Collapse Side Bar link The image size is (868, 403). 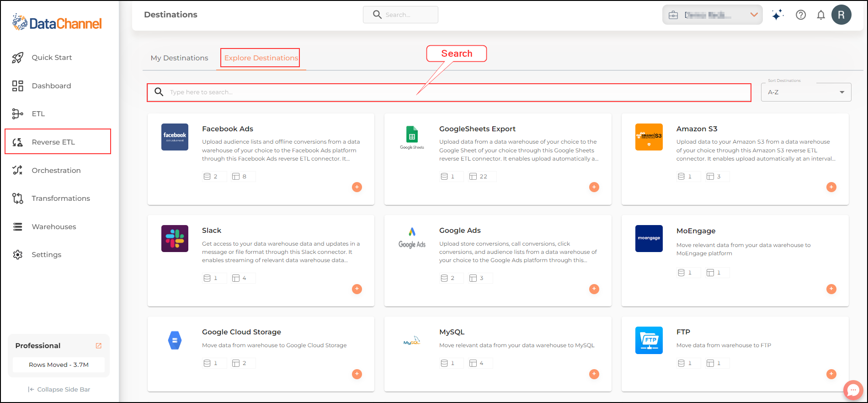point(59,390)
